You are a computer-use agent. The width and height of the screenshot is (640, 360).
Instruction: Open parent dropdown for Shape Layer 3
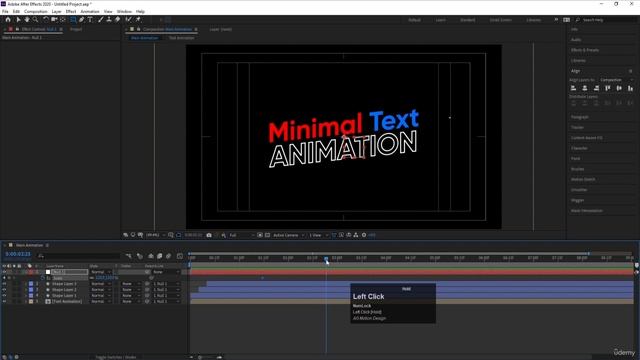[x=166, y=284]
